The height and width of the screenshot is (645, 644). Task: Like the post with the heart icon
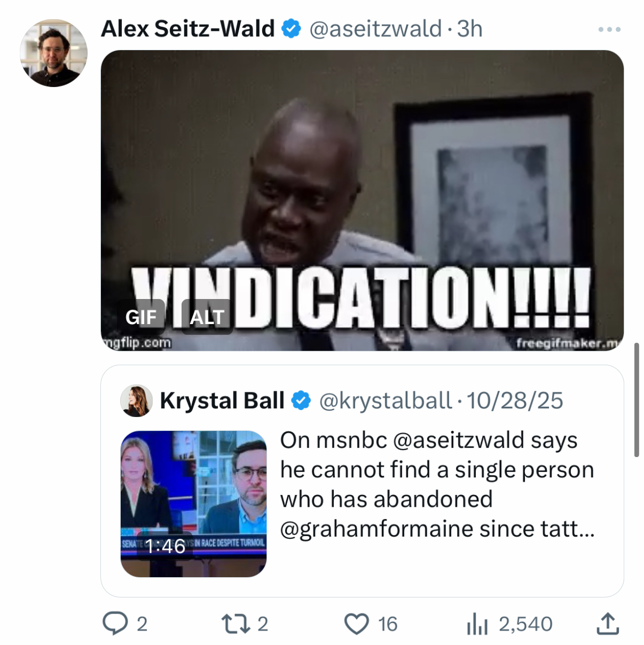356,623
